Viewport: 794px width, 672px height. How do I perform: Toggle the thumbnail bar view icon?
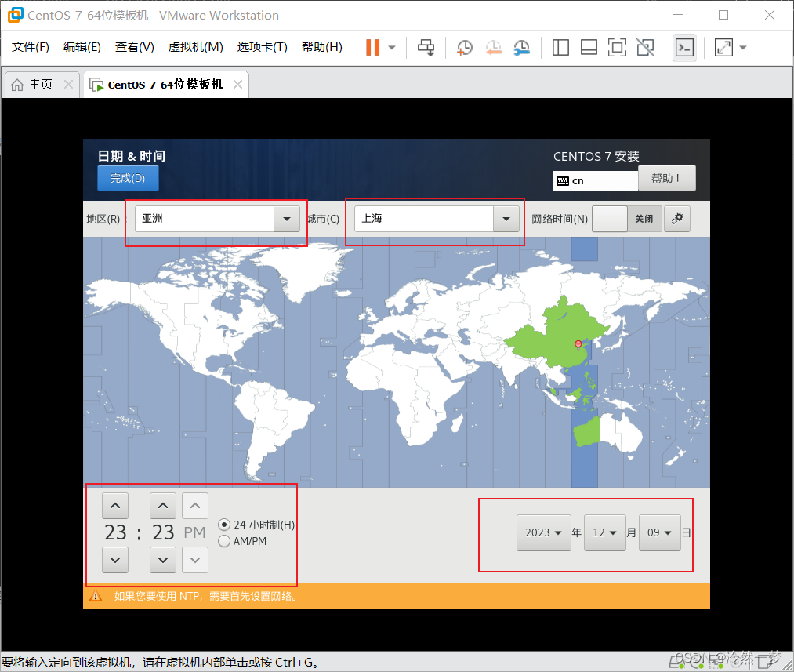coord(589,48)
